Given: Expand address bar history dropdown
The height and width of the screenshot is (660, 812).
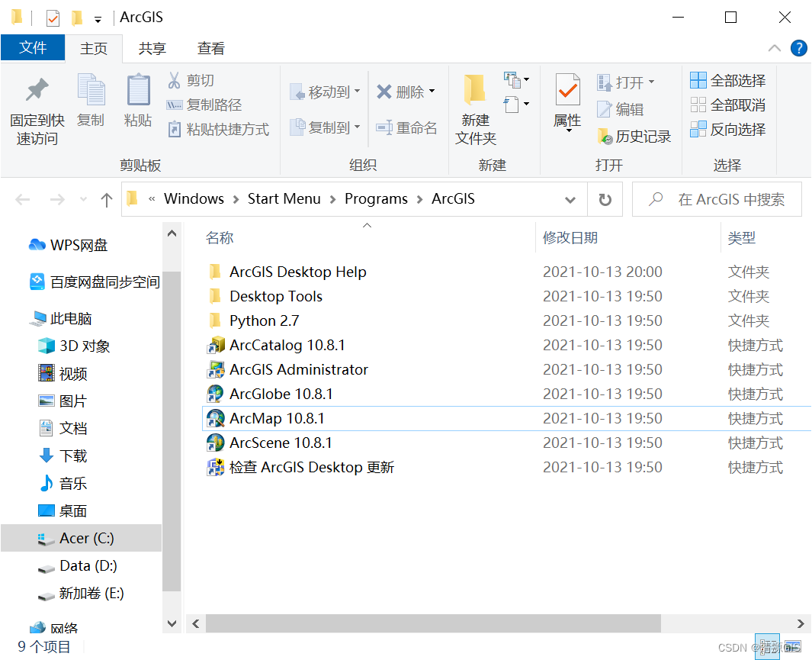Looking at the screenshot, I should [570, 199].
